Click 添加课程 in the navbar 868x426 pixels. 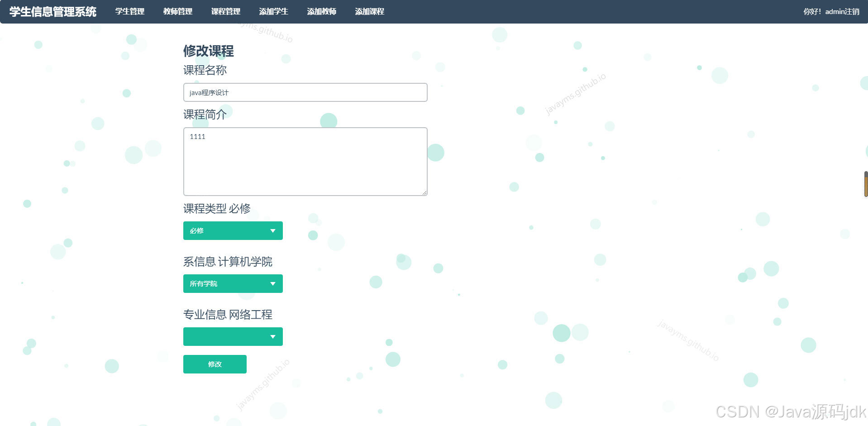click(x=369, y=11)
